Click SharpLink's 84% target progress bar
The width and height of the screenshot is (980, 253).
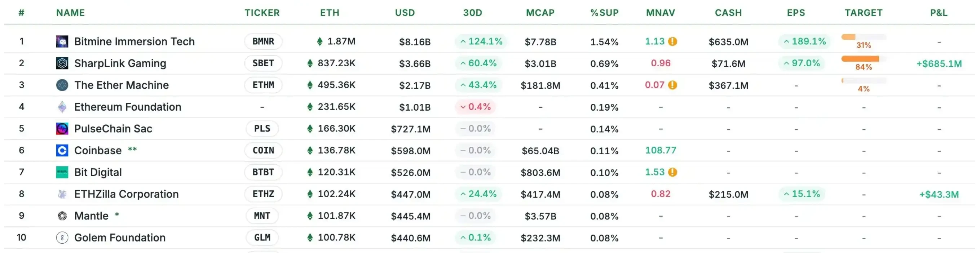click(x=864, y=59)
